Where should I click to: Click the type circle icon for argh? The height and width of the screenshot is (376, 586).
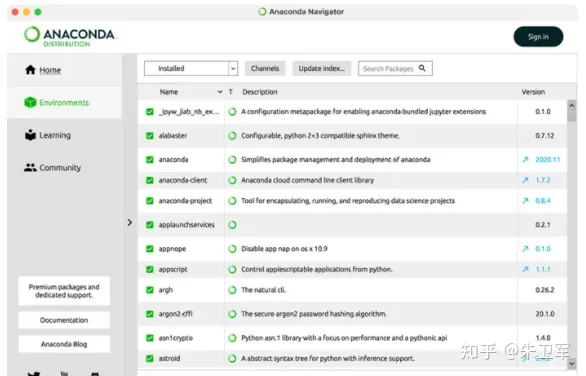pos(232,290)
